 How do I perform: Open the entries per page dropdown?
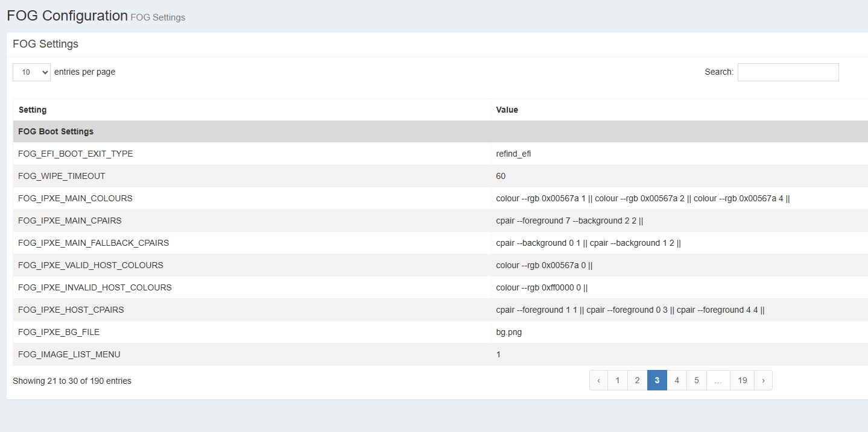(x=31, y=72)
